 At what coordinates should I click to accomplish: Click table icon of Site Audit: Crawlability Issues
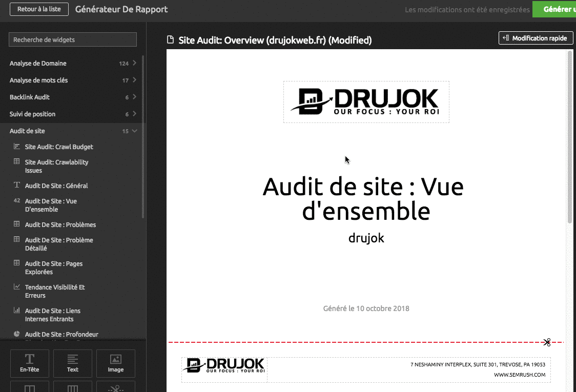[x=16, y=161]
